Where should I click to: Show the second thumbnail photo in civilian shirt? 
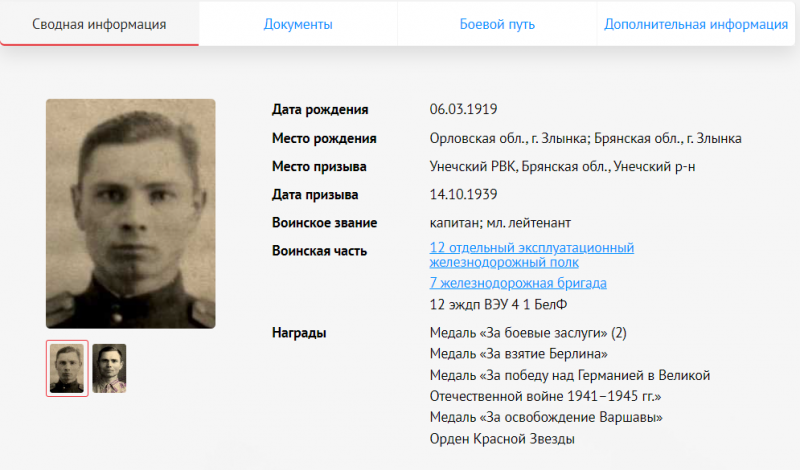point(109,368)
